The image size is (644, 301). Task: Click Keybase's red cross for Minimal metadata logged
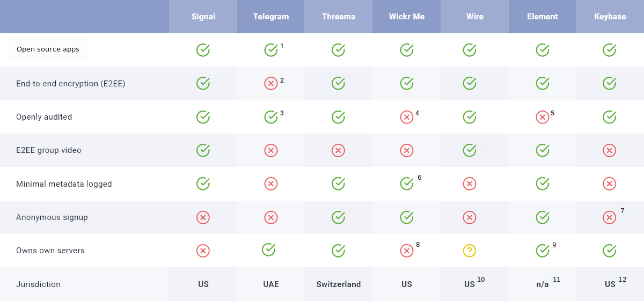coord(609,183)
